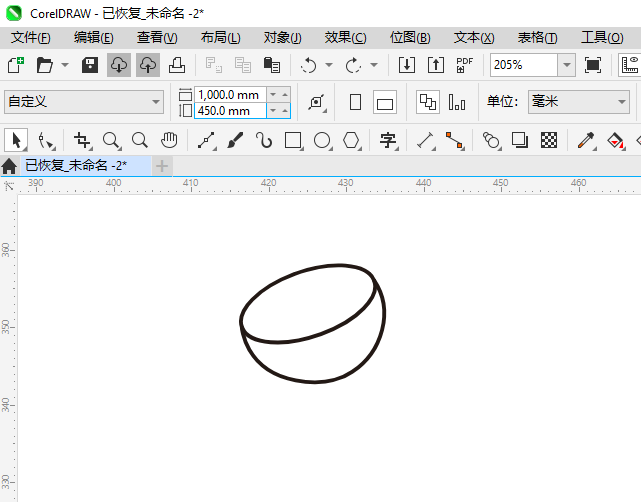Open the 效果(C) menu

[x=345, y=37]
